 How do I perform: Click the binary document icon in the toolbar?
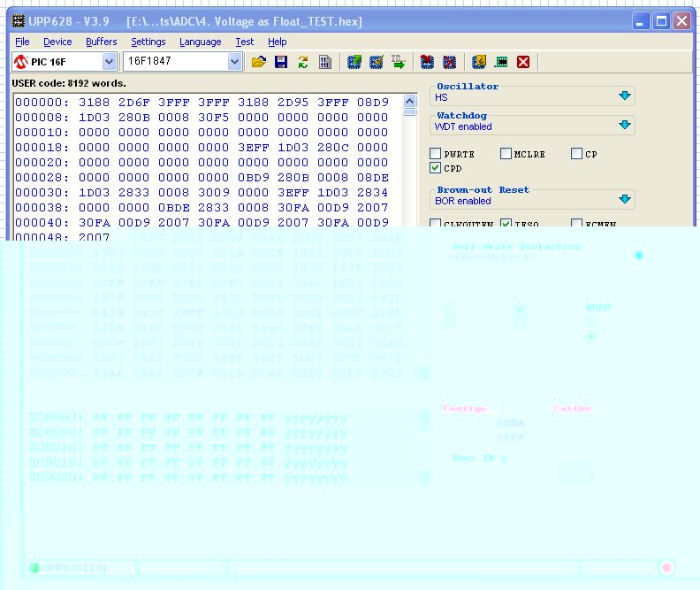click(325, 62)
